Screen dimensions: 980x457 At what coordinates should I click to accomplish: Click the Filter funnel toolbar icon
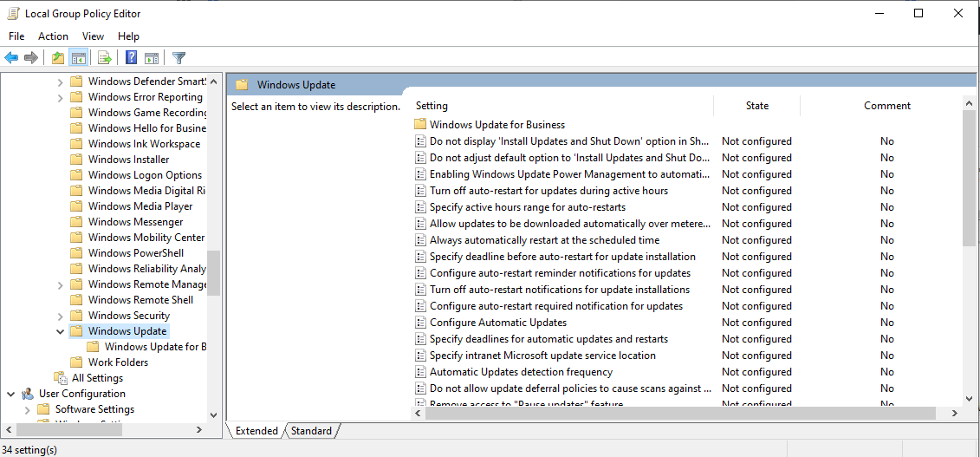pos(179,58)
